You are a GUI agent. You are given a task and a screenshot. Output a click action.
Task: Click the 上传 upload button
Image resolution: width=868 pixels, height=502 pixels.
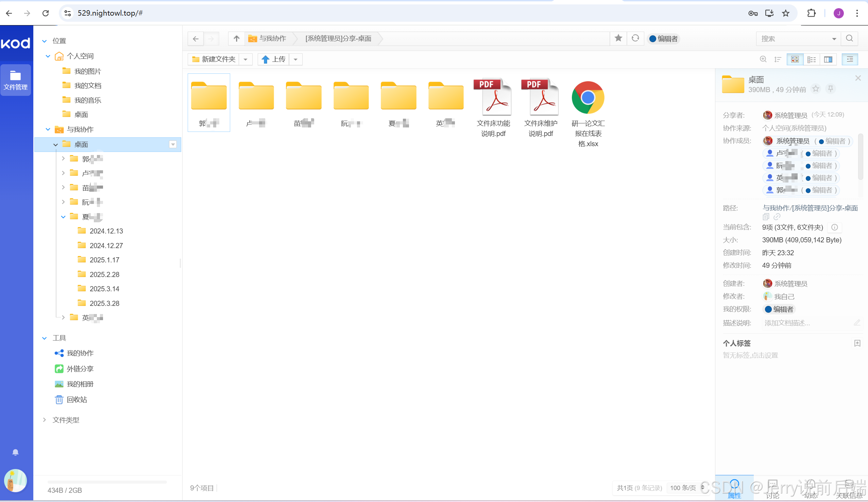pos(274,59)
